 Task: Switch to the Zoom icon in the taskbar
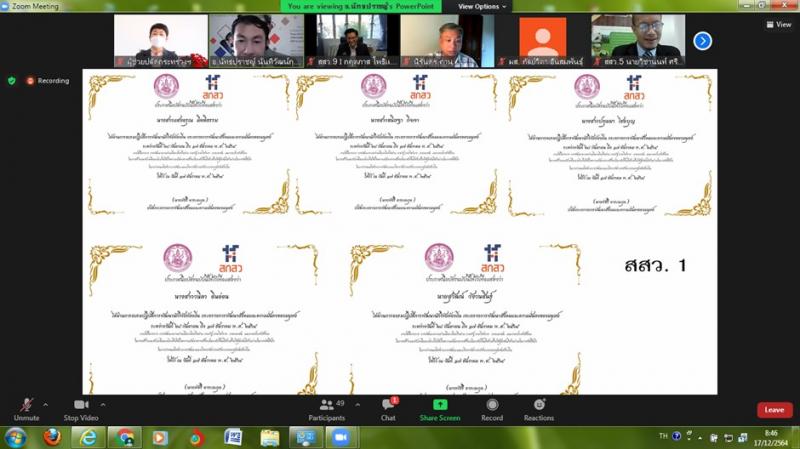point(341,438)
